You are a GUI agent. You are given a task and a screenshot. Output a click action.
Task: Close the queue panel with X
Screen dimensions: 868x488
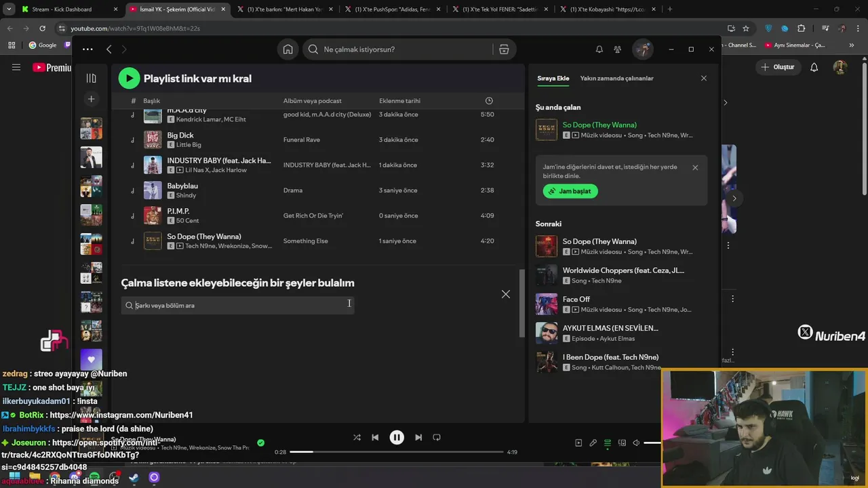(704, 78)
